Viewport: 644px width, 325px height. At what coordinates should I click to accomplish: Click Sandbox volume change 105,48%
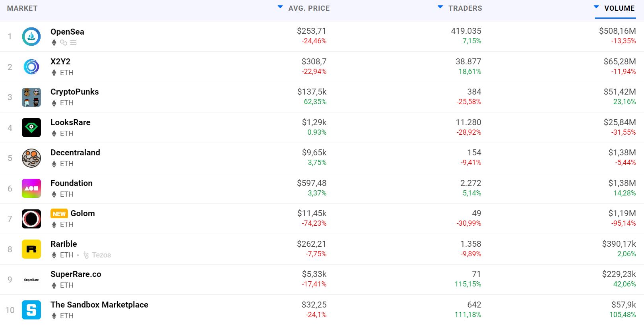pyautogui.click(x=623, y=315)
